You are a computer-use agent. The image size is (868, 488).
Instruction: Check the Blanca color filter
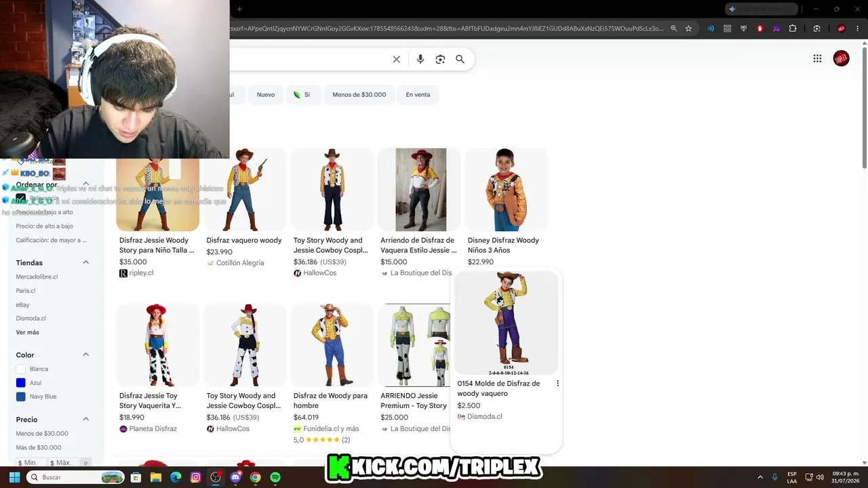20,369
